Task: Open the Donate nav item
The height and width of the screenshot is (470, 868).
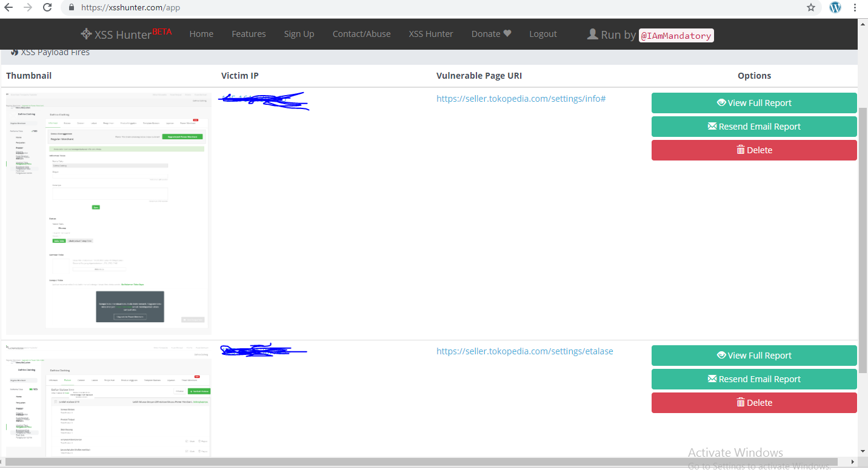Action: [491, 34]
